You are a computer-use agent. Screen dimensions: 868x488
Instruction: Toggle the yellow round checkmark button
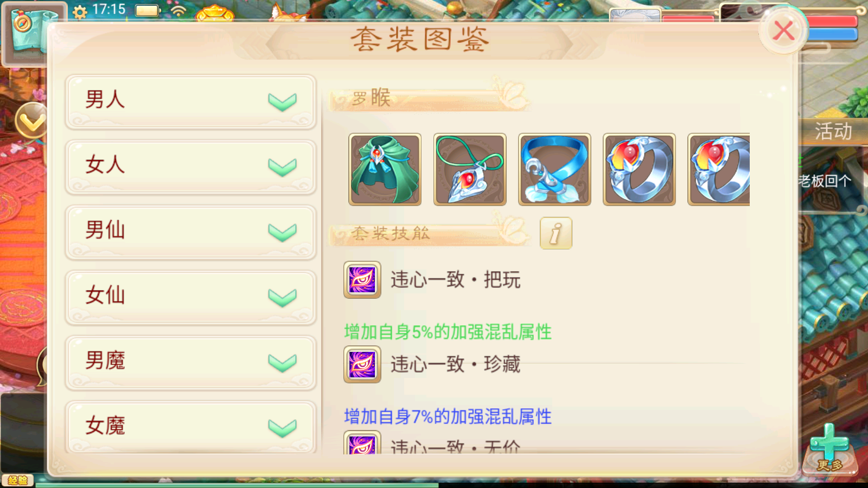(31, 120)
